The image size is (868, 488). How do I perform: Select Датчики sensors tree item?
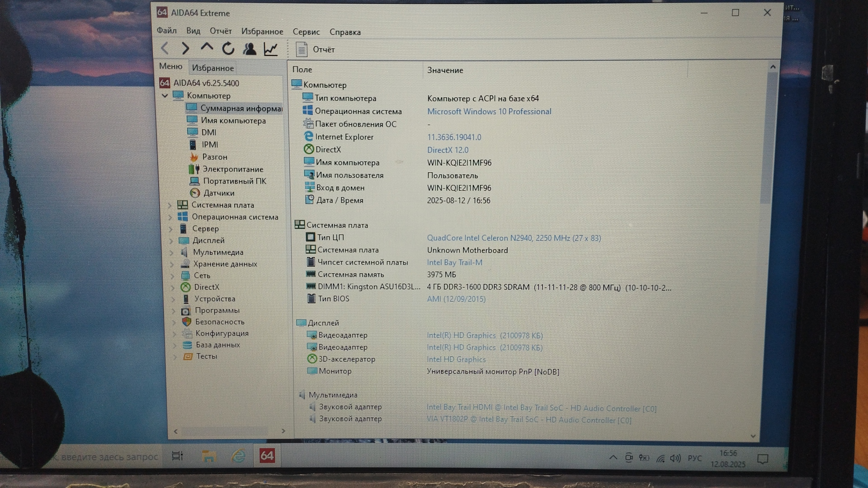[x=218, y=193]
